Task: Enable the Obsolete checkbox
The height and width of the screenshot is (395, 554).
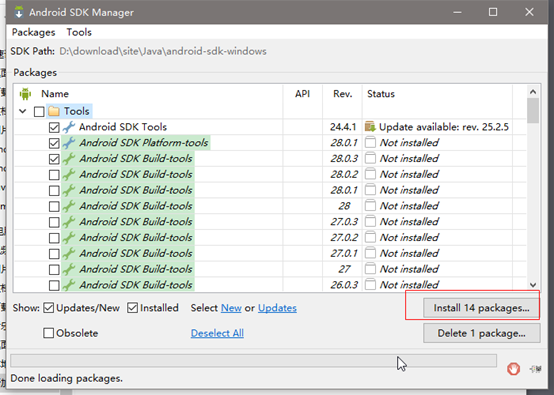Action: click(x=48, y=333)
